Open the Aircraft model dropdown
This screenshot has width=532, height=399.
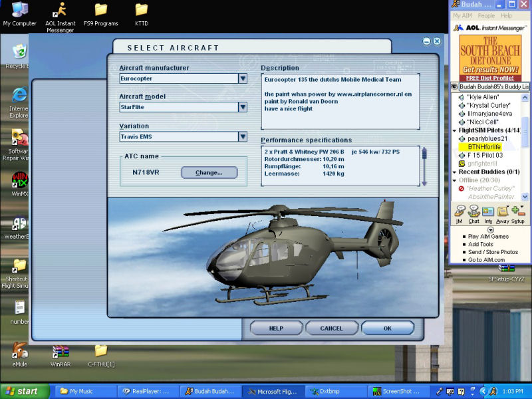coord(243,107)
